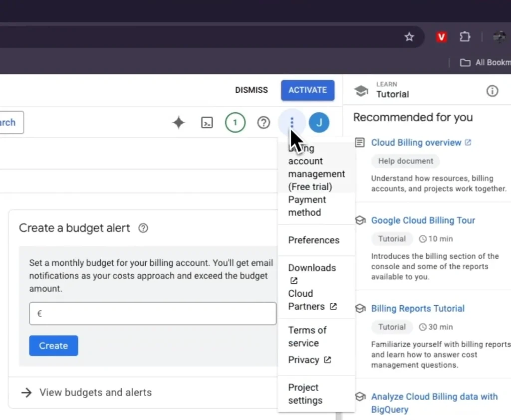Screen dimensions: 511x420
Task: Open the J profile avatar
Action: click(x=319, y=122)
